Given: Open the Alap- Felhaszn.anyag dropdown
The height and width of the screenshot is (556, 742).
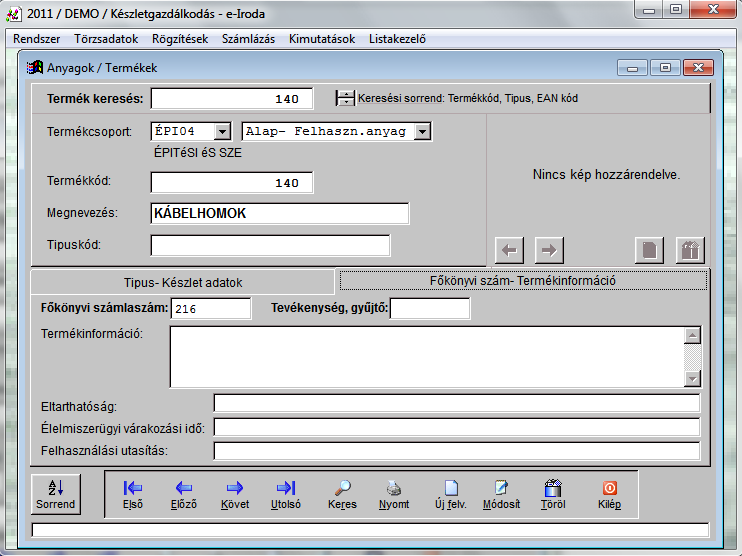Looking at the screenshot, I should tap(422, 131).
